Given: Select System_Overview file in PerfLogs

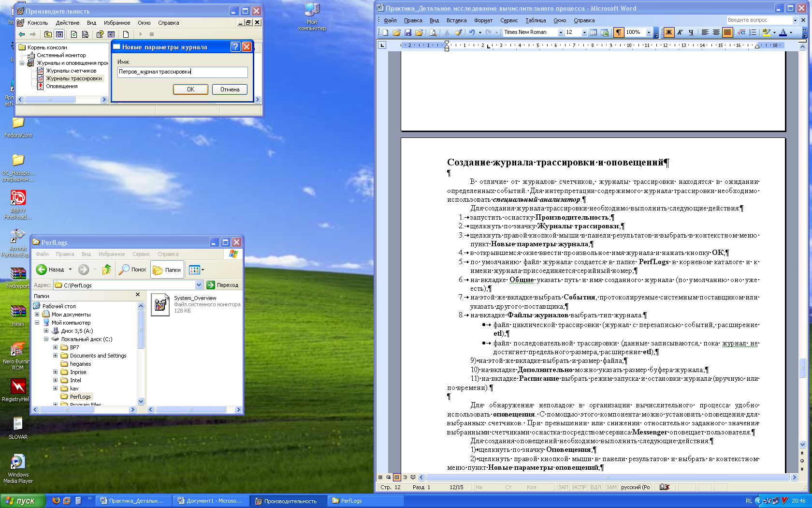Looking at the screenshot, I should coord(195,304).
